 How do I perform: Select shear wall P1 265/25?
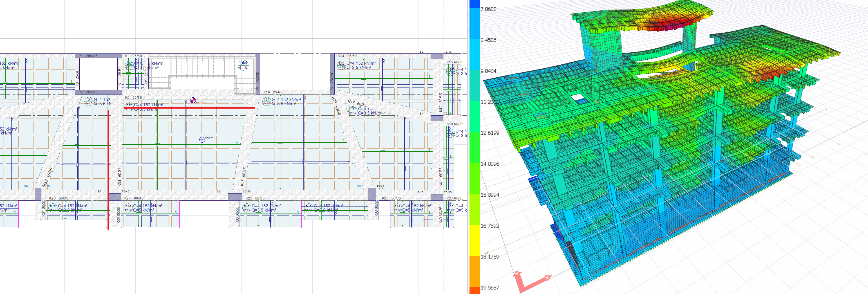coord(99,56)
